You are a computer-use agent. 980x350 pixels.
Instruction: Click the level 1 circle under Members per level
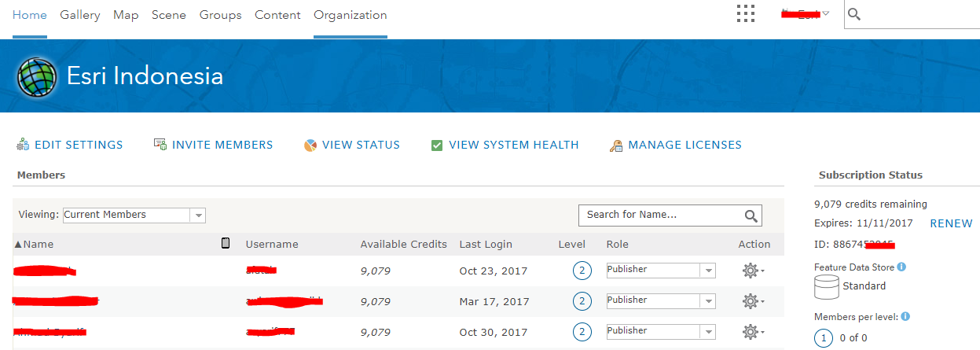[x=824, y=338]
